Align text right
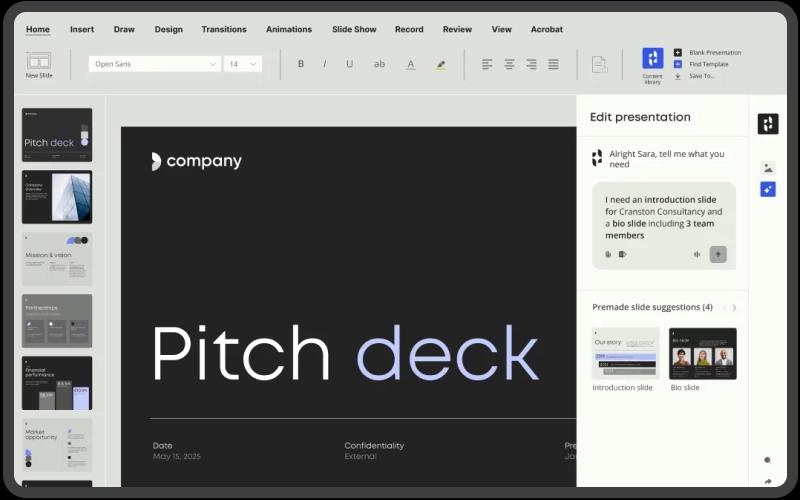This screenshot has width=800, height=500. click(x=531, y=64)
